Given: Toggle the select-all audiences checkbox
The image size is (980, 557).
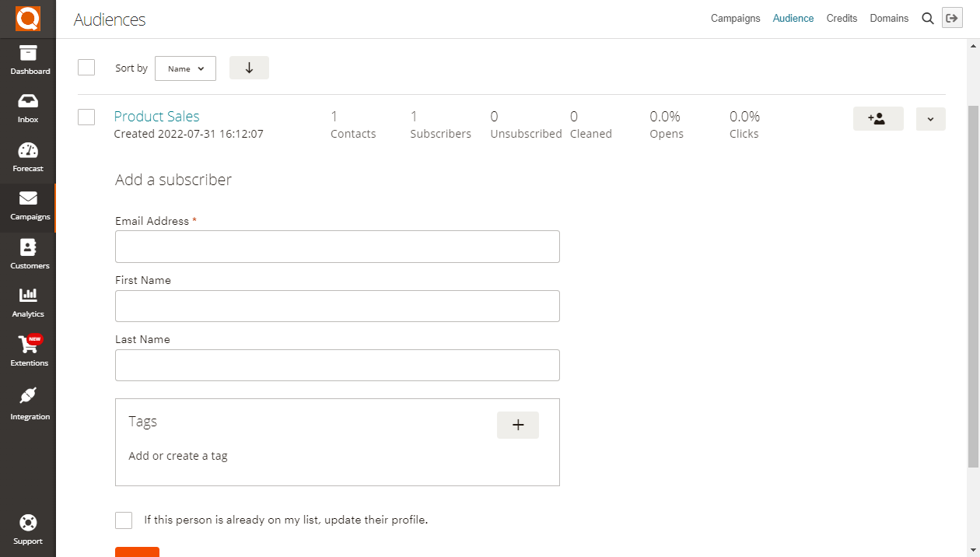Looking at the screenshot, I should 86,68.
